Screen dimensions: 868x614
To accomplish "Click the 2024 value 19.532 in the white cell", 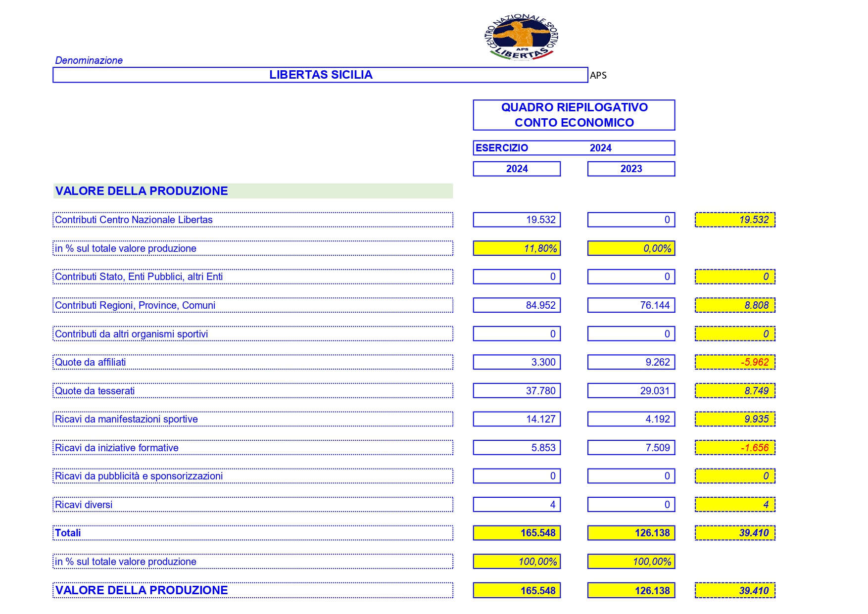I will pyautogui.click(x=517, y=220).
